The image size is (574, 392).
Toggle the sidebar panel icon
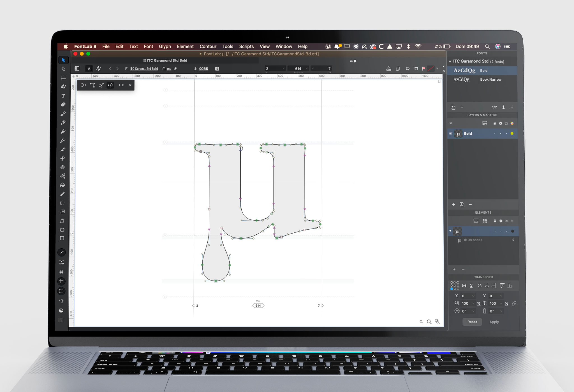[x=77, y=69]
